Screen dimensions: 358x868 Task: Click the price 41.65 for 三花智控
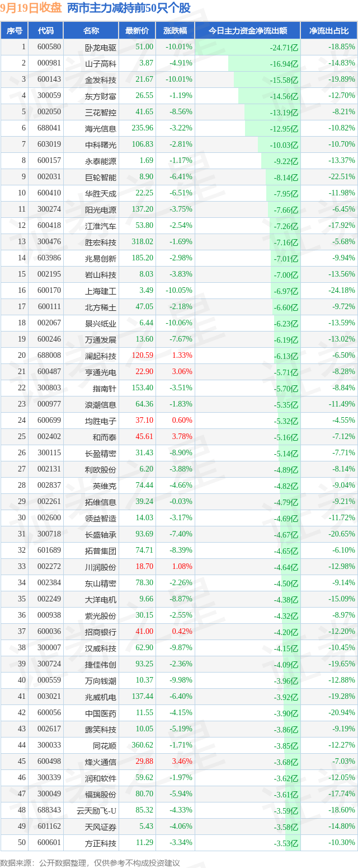(144, 112)
